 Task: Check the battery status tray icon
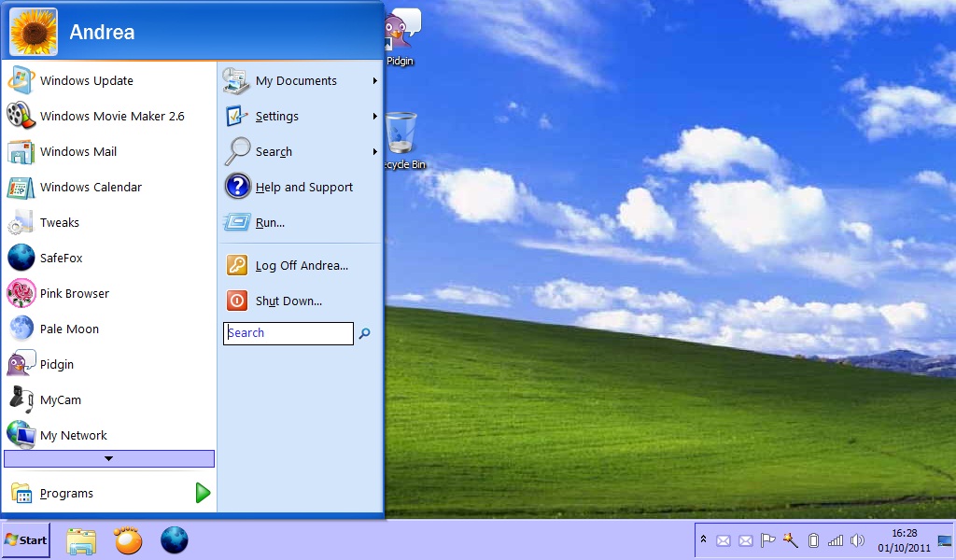813,540
